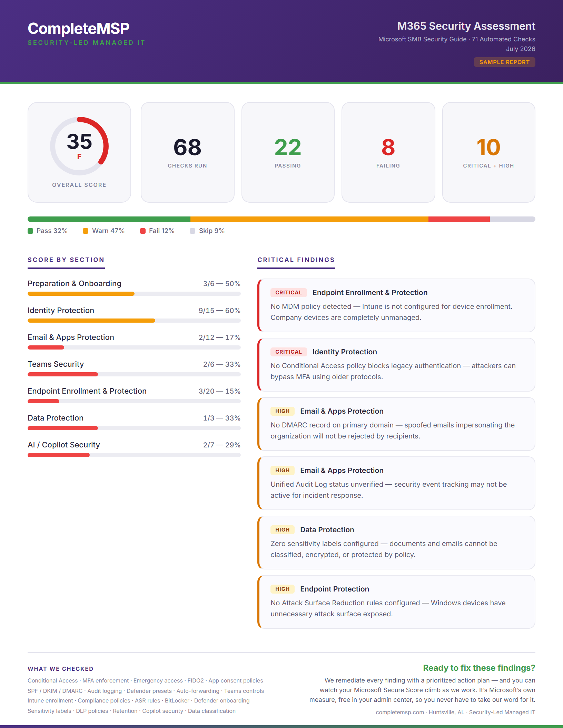Image resolution: width=563 pixels, height=728 pixels.
Task: Click CRITICAL badge on Identity Protection finding
Action: 289,352
